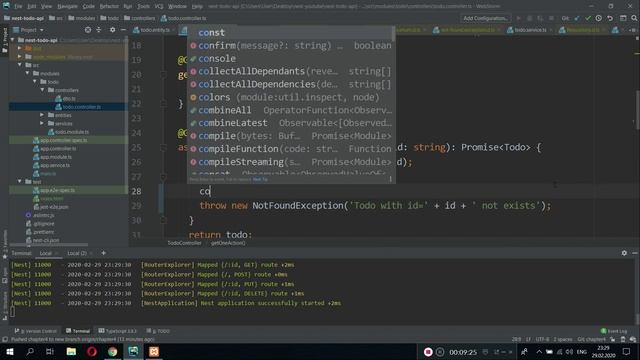640x360 pixels.
Task: Click the Git update project icon
Action: click(577, 18)
